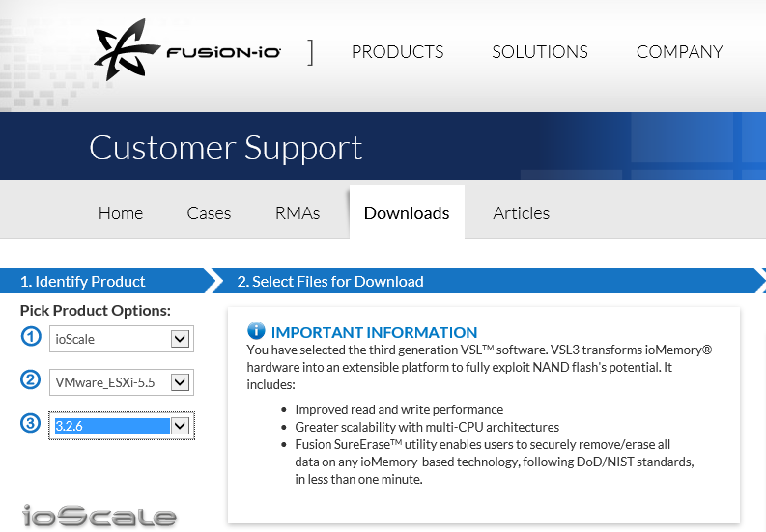Open the RMAs tab

[x=298, y=213]
